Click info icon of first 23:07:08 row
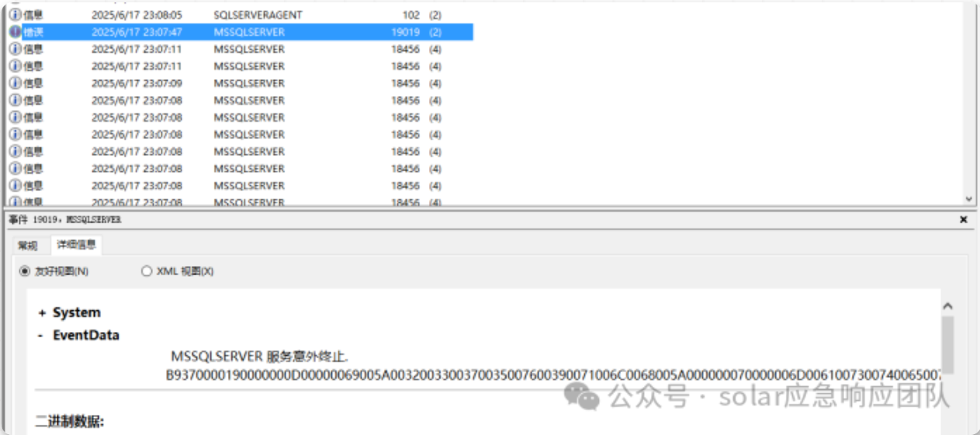Image resolution: width=980 pixels, height=435 pixels. coord(16,100)
